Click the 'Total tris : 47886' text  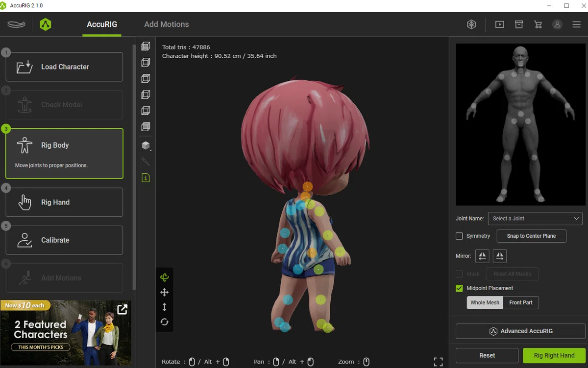click(186, 47)
